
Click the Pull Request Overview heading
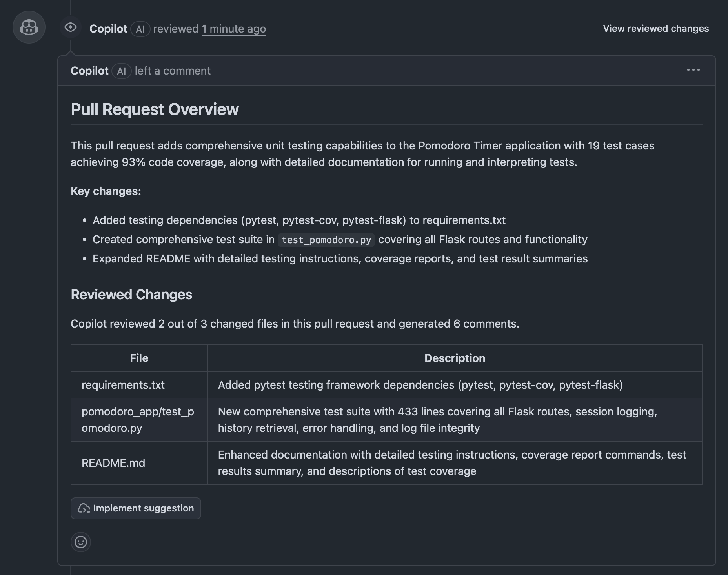(x=155, y=109)
